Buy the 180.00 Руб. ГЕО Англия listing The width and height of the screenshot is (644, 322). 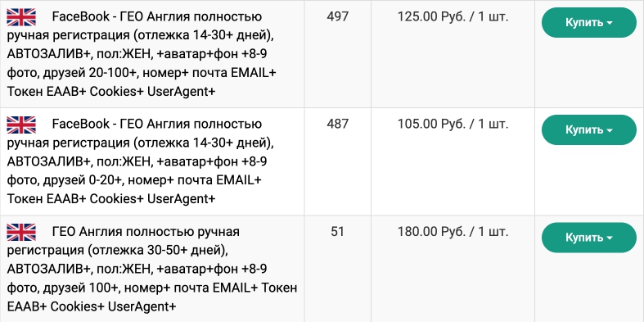coord(589,238)
